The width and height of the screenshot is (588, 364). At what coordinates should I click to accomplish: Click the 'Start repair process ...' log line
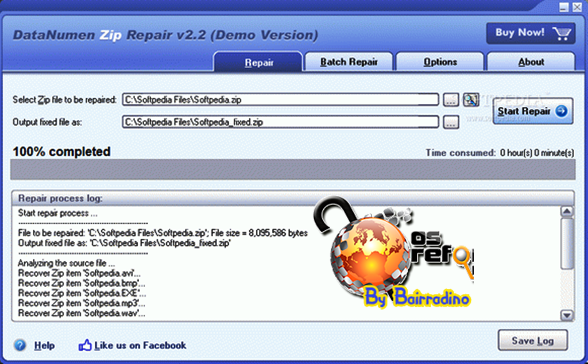58,214
